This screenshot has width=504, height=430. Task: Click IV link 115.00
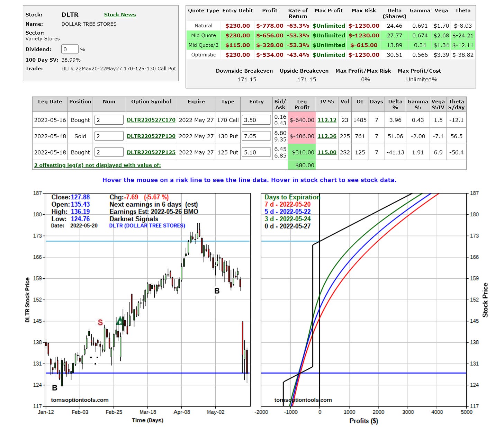click(x=327, y=152)
